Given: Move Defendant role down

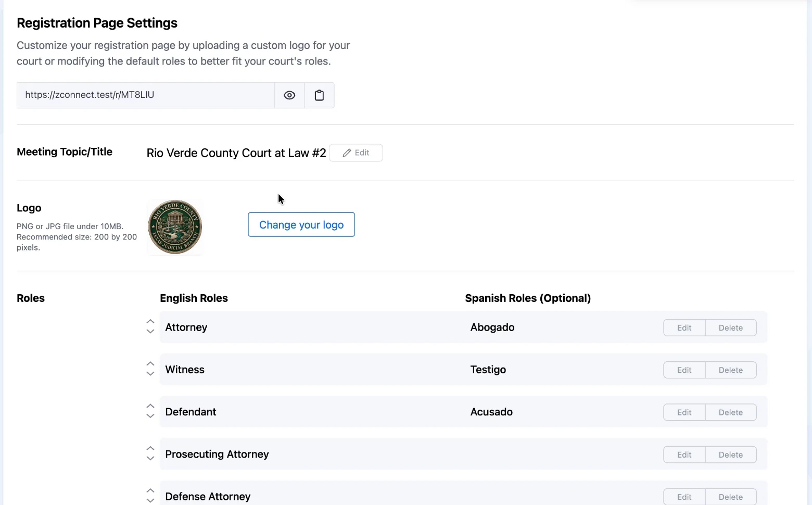Looking at the screenshot, I should [x=150, y=415].
